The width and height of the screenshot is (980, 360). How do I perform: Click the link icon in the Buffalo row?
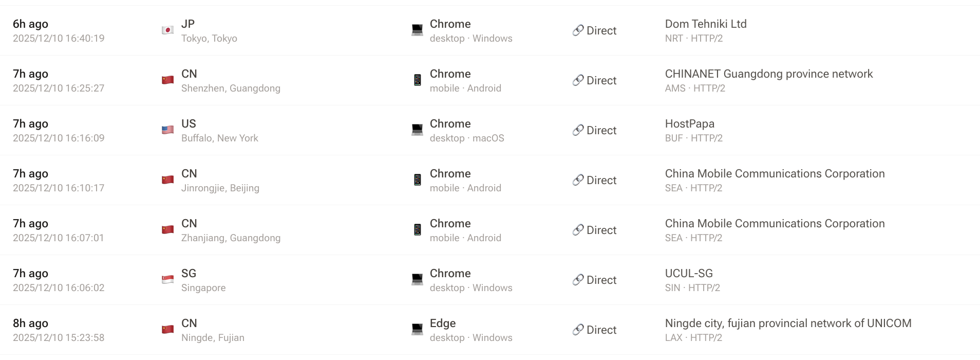pyautogui.click(x=578, y=130)
